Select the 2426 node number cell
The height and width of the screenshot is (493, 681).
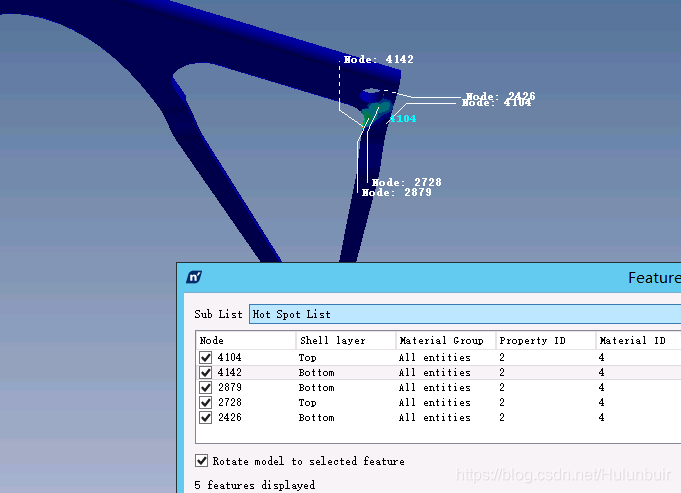pyautogui.click(x=229, y=417)
